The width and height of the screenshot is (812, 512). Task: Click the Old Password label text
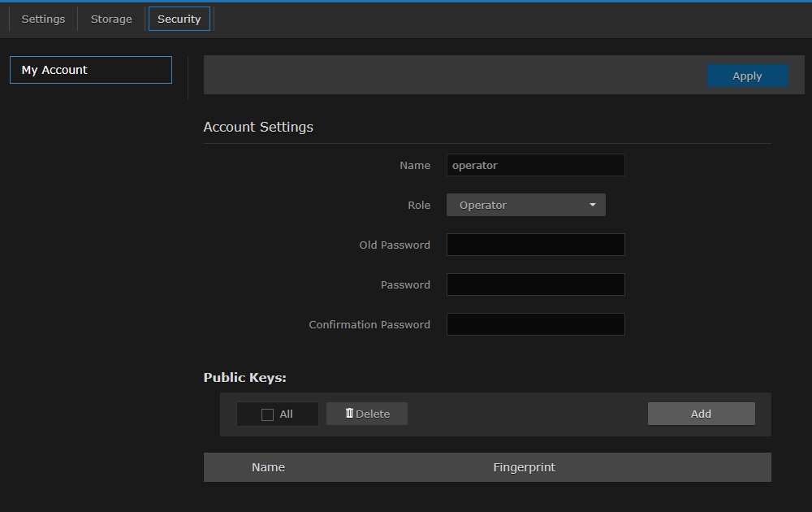click(395, 245)
